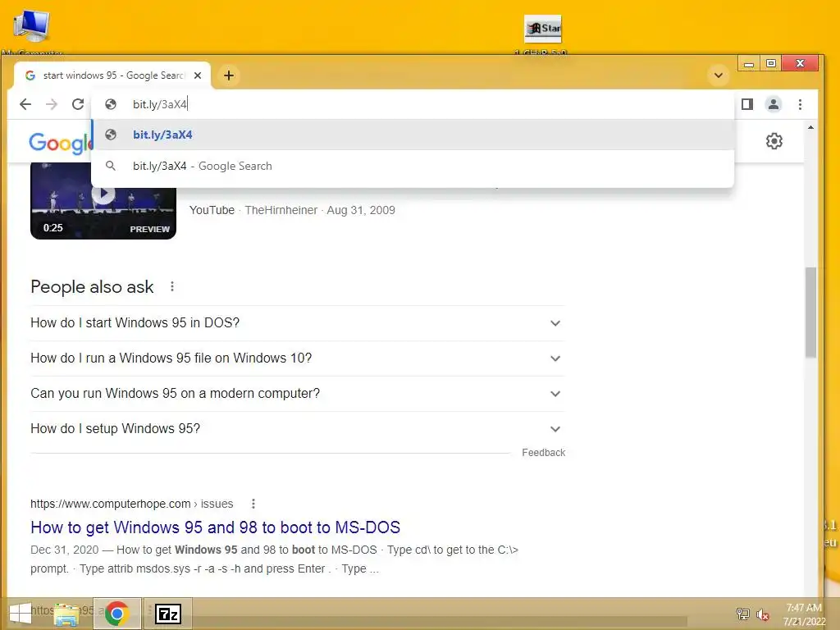840x630 pixels.
Task: Click the computerhope.com URL breadcrumb
Action: pos(132,504)
